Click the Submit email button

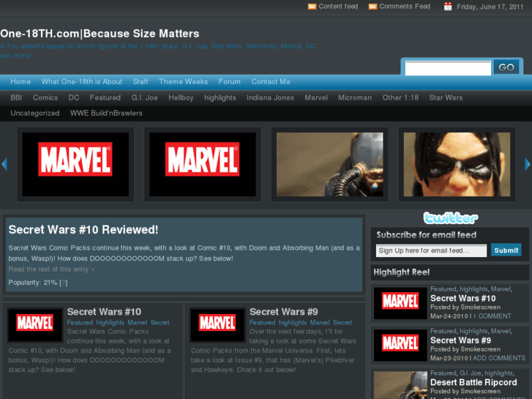pos(506,250)
